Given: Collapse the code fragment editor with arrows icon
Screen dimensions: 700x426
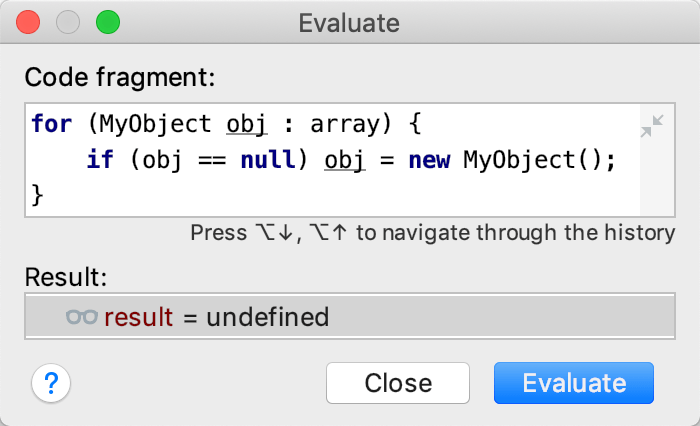Looking at the screenshot, I should (652, 126).
